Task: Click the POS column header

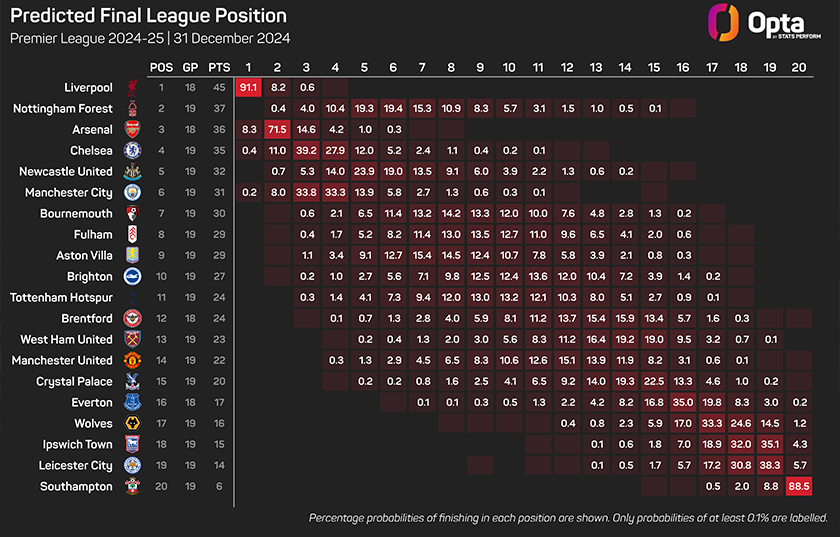Action: [x=161, y=67]
